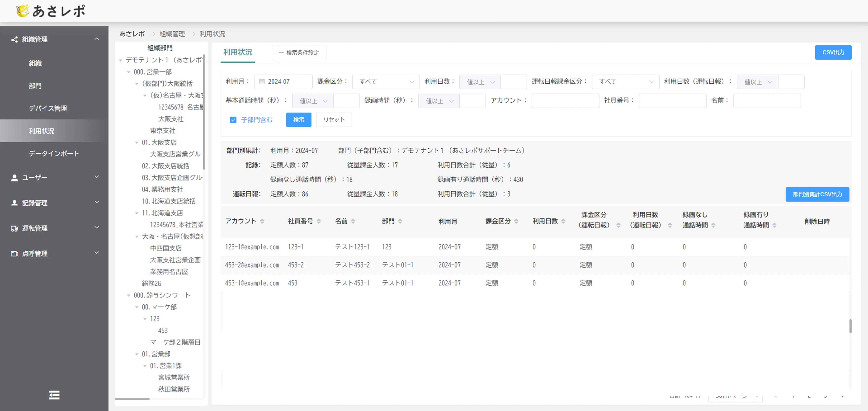Open 組織 in the sidebar
This screenshot has width=868, height=411.
tap(35, 63)
